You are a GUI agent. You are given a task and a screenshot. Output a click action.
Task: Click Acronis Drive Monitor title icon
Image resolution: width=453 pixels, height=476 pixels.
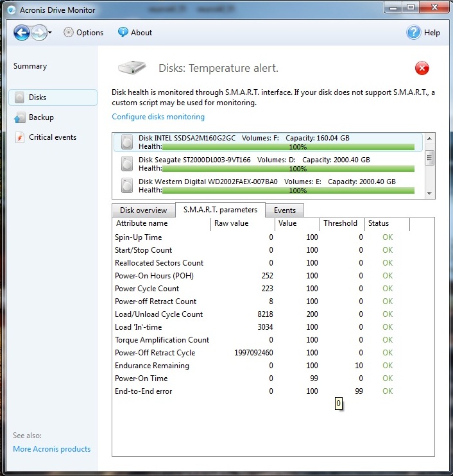tap(12, 10)
